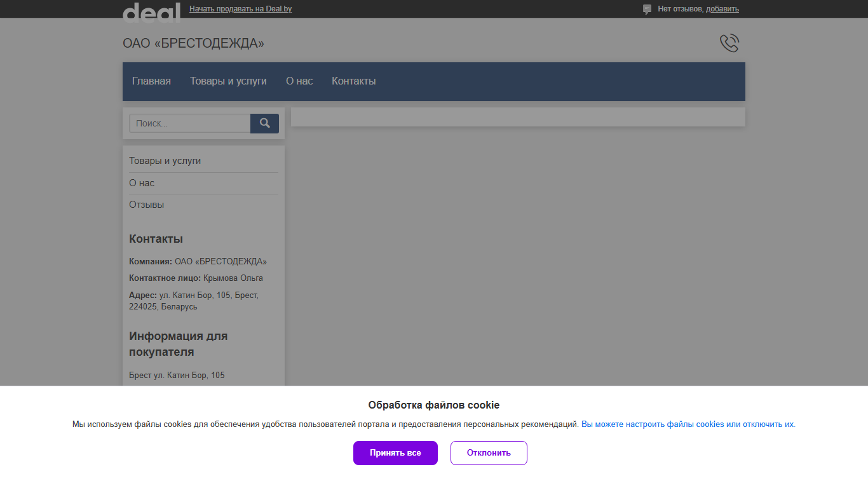Click the 'Контакты' sidebar heading
Viewport: 868px width, 488px height.
[156, 239]
